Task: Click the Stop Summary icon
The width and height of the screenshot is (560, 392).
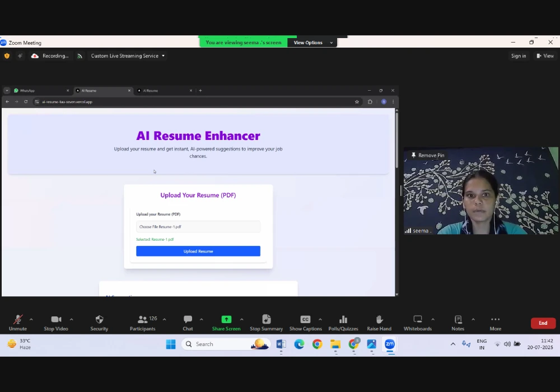Action: click(267, 320)
